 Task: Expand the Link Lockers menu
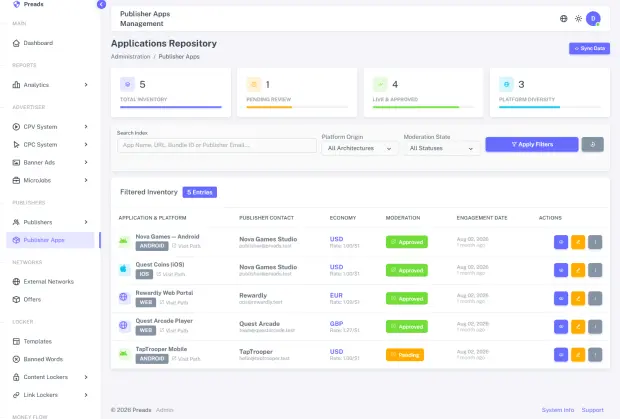pos(50,395)
